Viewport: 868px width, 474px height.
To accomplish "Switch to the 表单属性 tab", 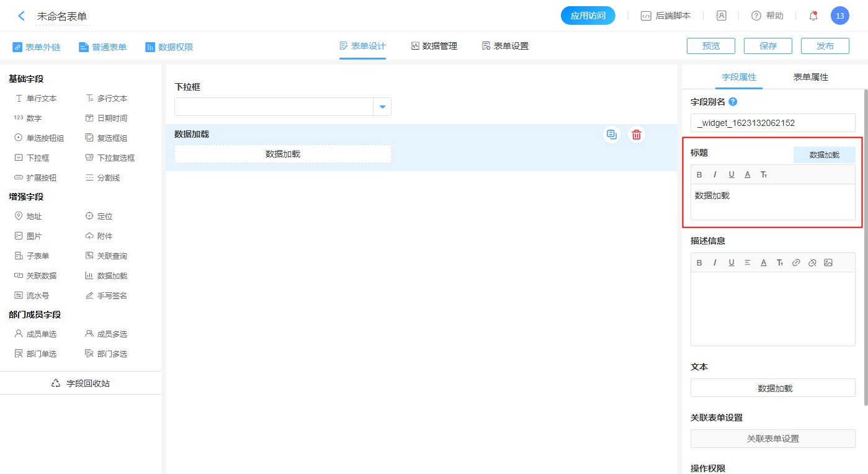I will pyautogui.click(x=810, y=78).
